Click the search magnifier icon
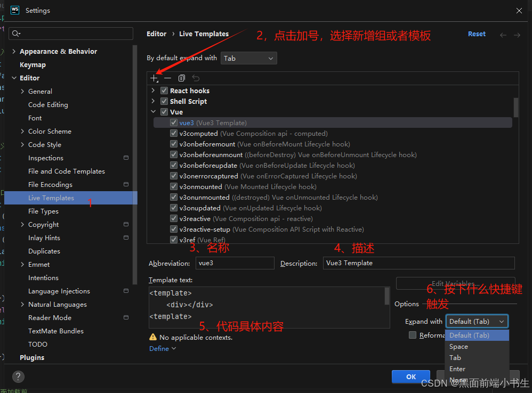This screenshot has width=532, height=393. point(16,33)
